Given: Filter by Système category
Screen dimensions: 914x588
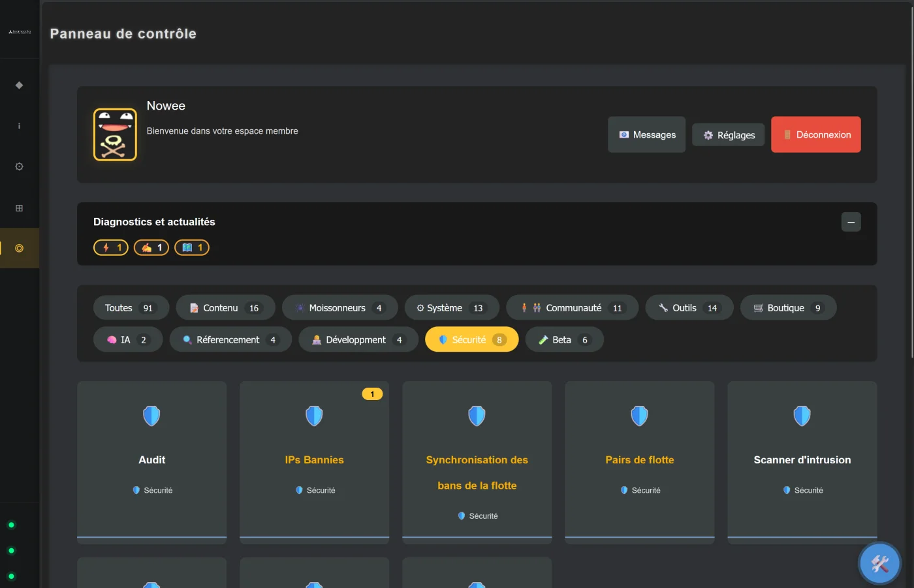Looking at the screenshot, I should [452, 308].
